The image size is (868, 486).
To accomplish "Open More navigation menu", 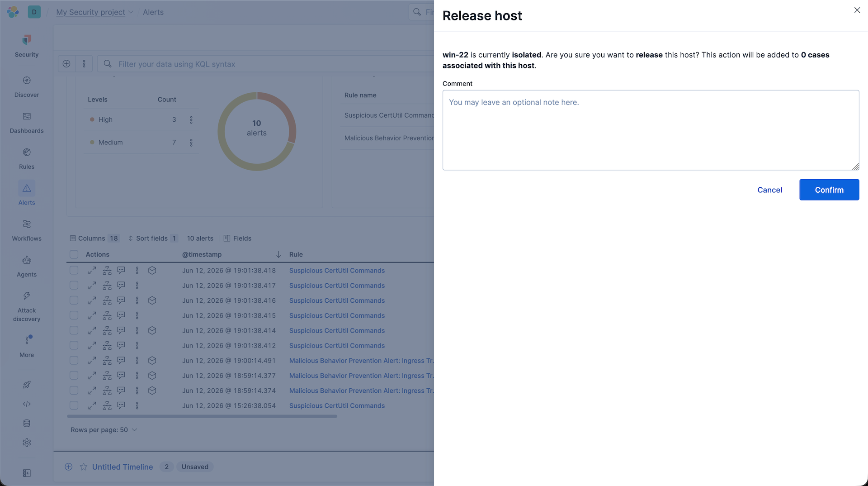I will (27, 347).
